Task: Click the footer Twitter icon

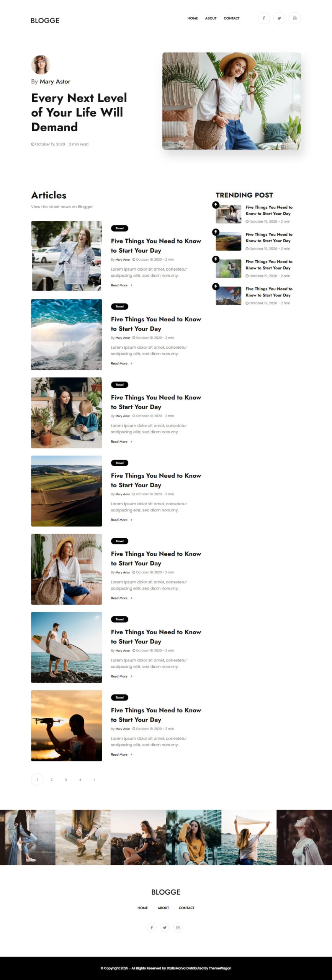Action: [165, 927]
